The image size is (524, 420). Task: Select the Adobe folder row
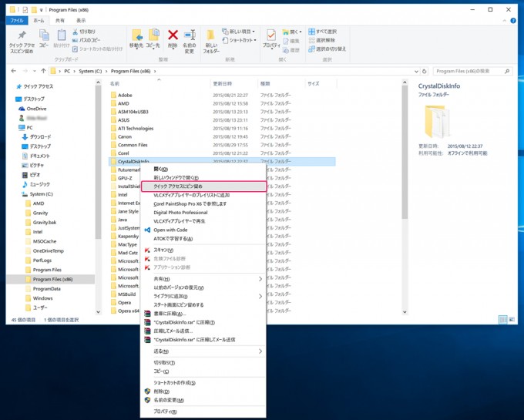222,96
